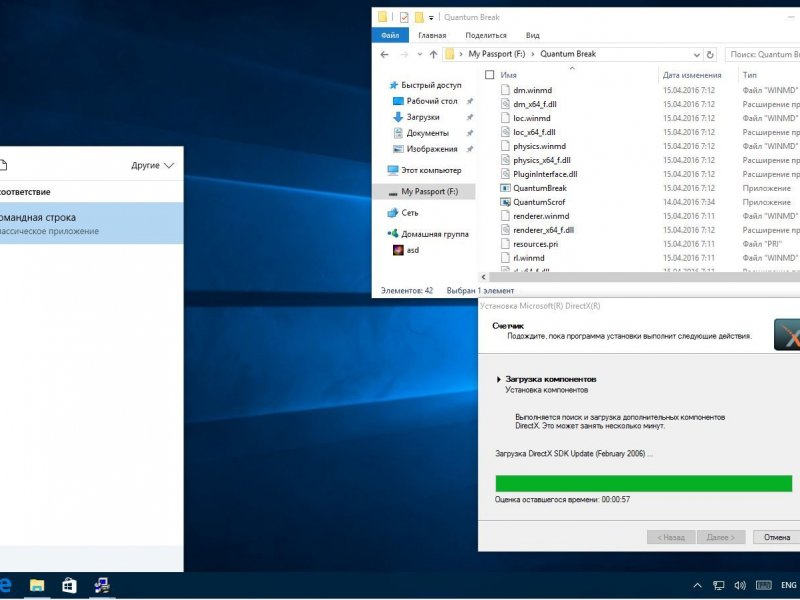
Task: Open the DirectX setup taskbar icon
Action: (102, 585)
